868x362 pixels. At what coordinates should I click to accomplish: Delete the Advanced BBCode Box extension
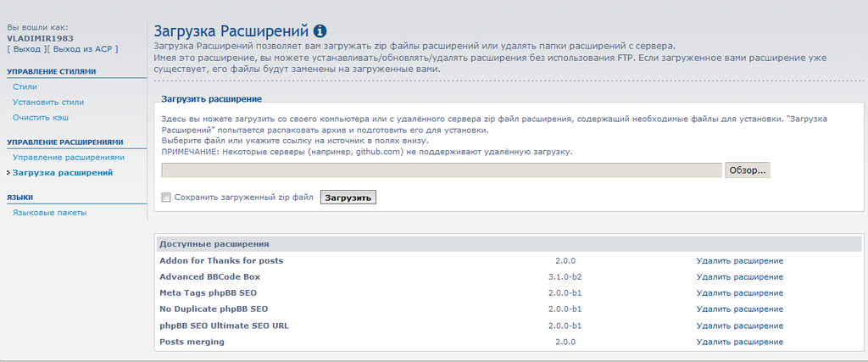(x=739, y=276)
